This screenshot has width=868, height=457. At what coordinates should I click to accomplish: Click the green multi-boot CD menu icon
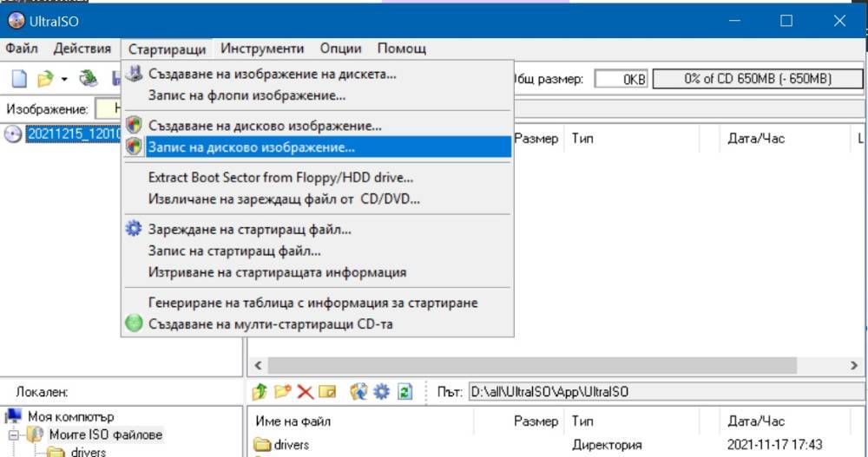(134, 323)
